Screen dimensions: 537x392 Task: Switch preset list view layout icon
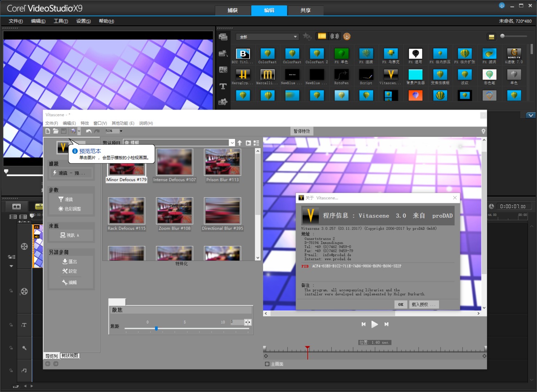tap(257, 143)
